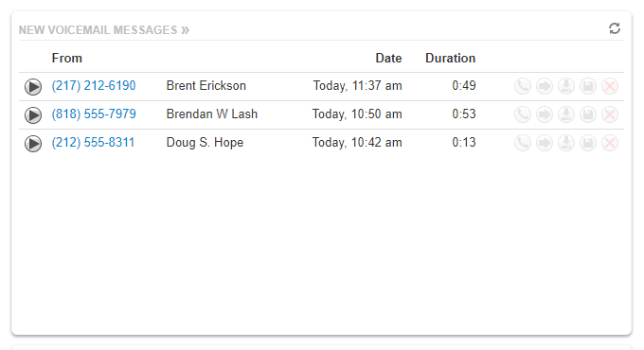Screen dimensions: 644x350
Task: Delete the Doug S. Hope voicemail
Action: click(610, 143)
